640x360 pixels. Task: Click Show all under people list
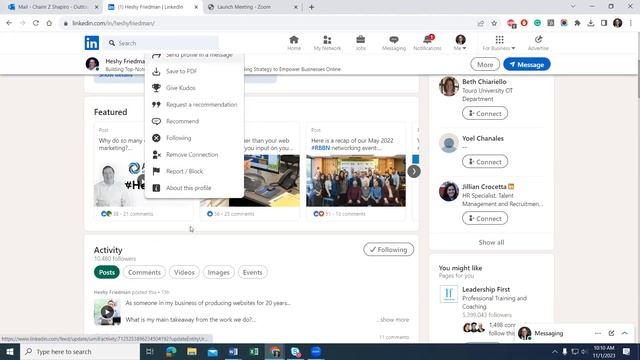coord(491,242)
